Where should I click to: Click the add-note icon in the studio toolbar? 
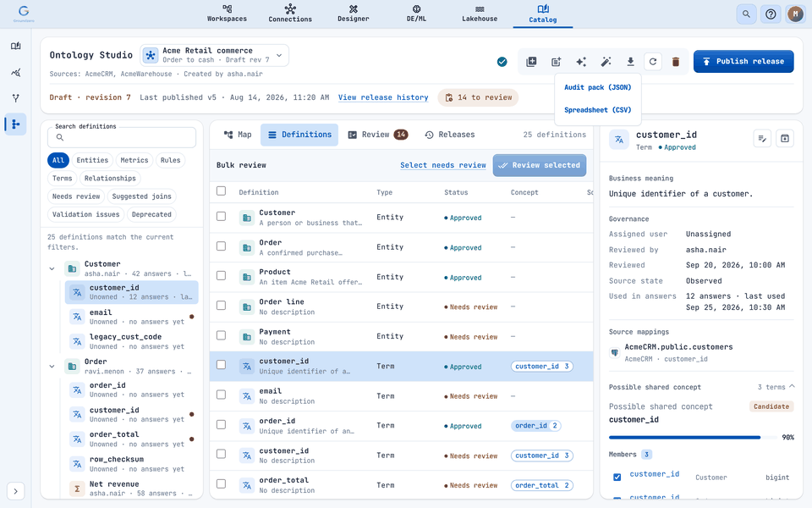[x=557, y=62]
